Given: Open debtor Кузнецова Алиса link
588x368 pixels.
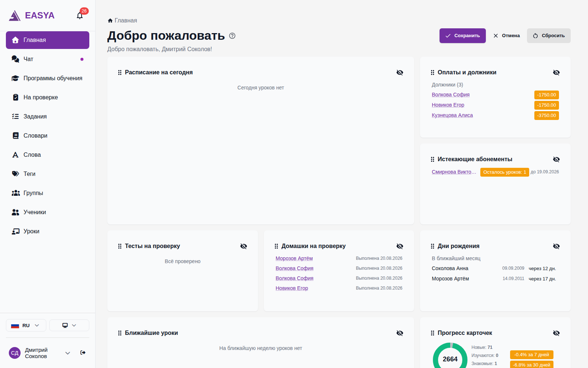Looking at the screenshot, I should [x=452, y=115].
